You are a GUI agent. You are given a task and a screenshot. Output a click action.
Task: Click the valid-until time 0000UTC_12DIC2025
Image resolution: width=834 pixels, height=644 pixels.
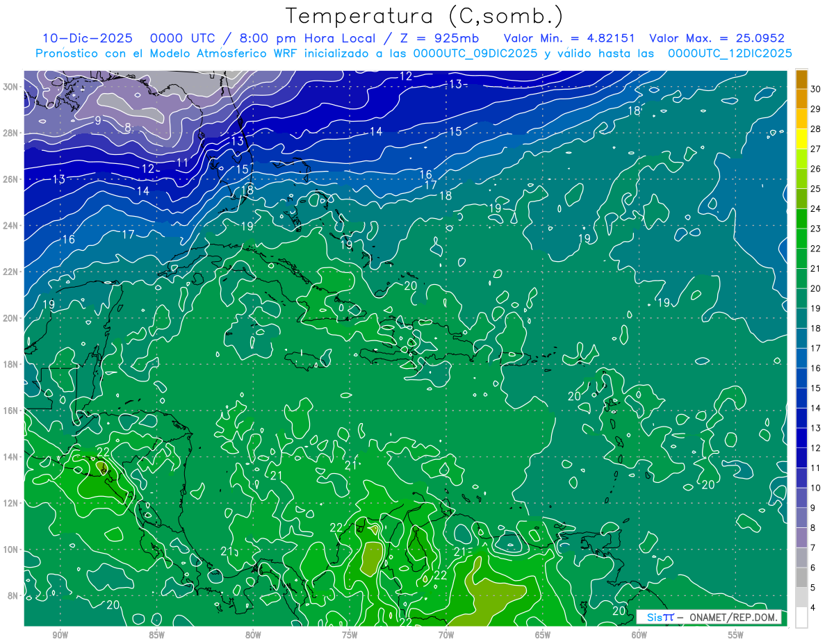730,53
